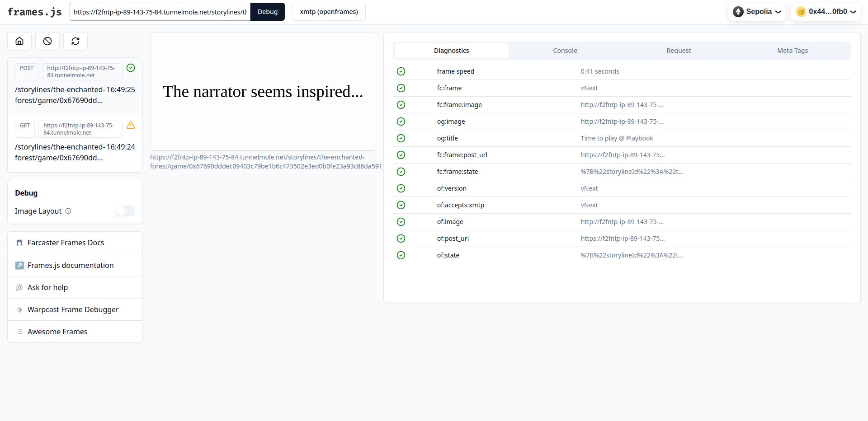Switch to the Console tab

(565, 51)
